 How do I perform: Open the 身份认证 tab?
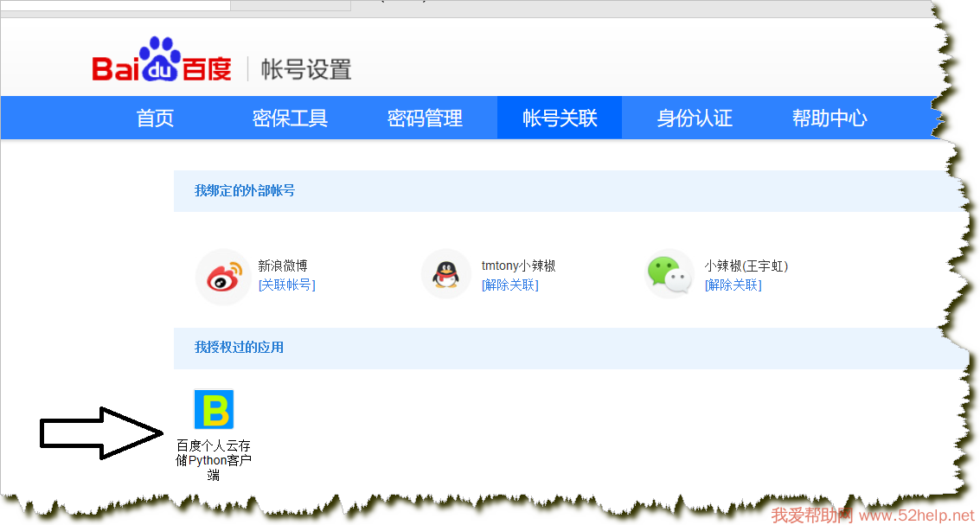point(695,118)
